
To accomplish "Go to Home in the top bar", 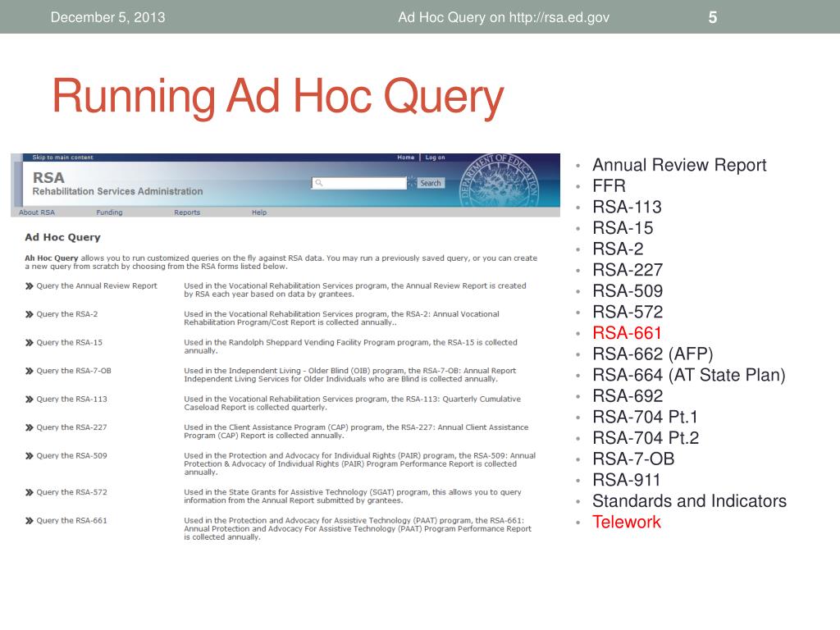I will 405,157.
